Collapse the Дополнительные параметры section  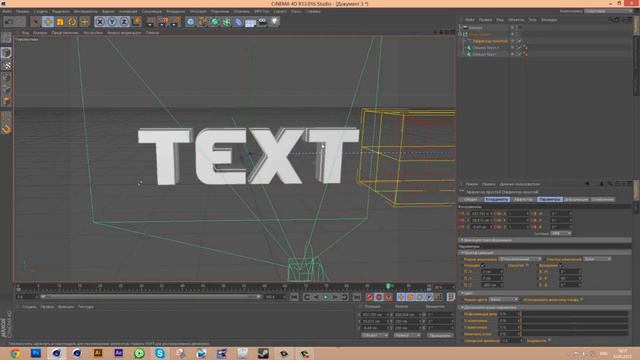[546, 307]
